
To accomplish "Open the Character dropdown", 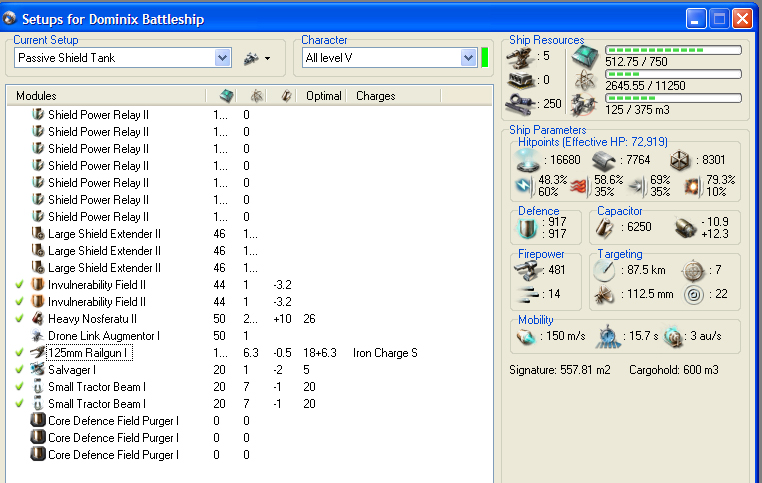I will pyautogui.click(x=468, y=59).
